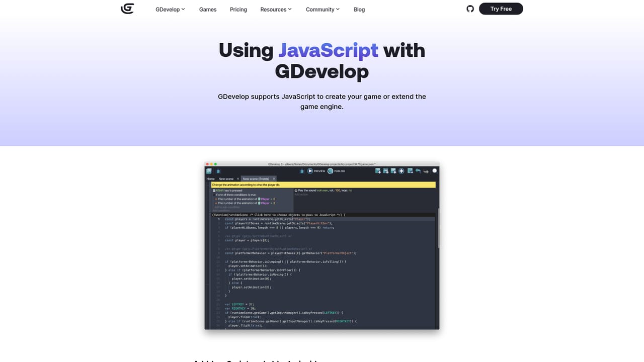This screenshot has height=362, width=644.
Task: Open the GitHub repository icon link
Action: pyautogui.click(x=470, y=9)
